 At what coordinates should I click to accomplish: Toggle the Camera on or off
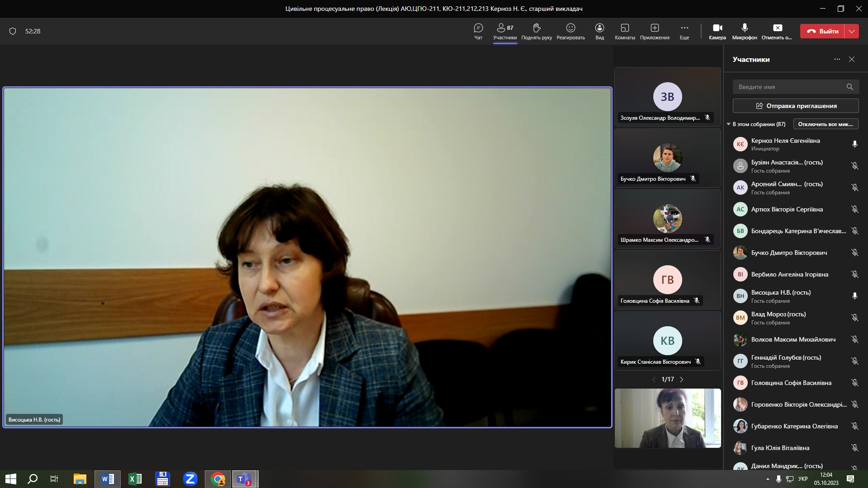point(717,31)
